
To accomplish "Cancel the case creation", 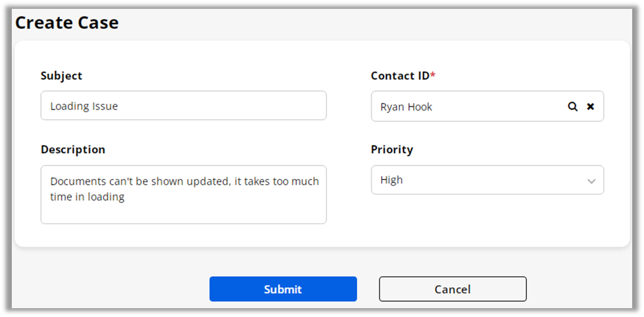I will [x=453, y=289].
